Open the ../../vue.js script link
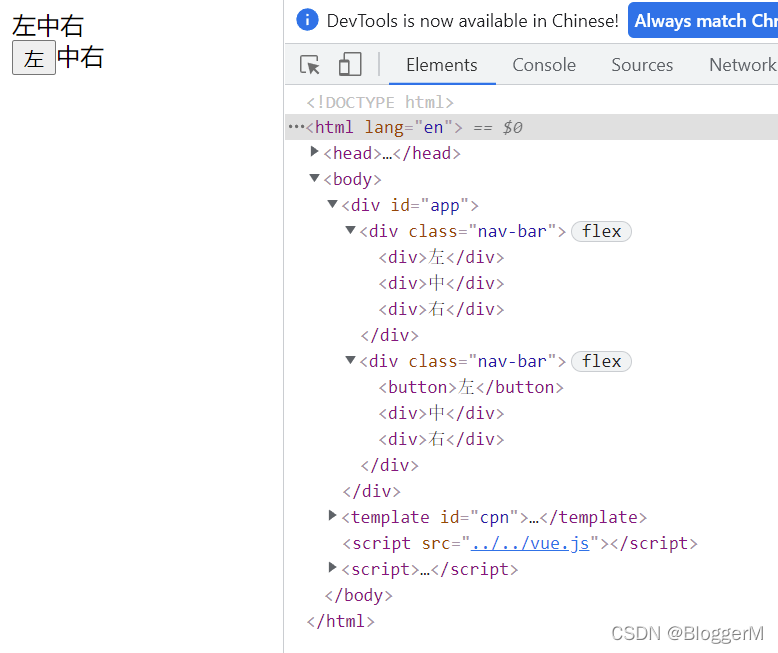 pos(530,543)
